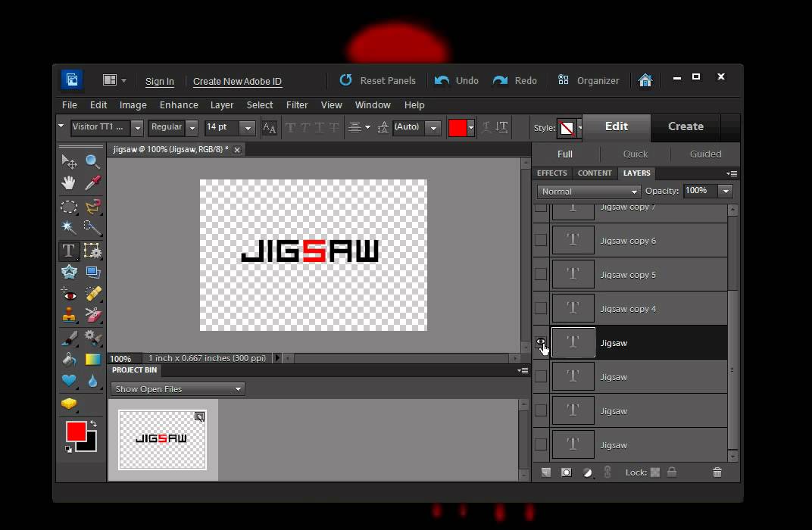812x530 pixels.
Task: Select the Move tool
Action: coord(69,162)
